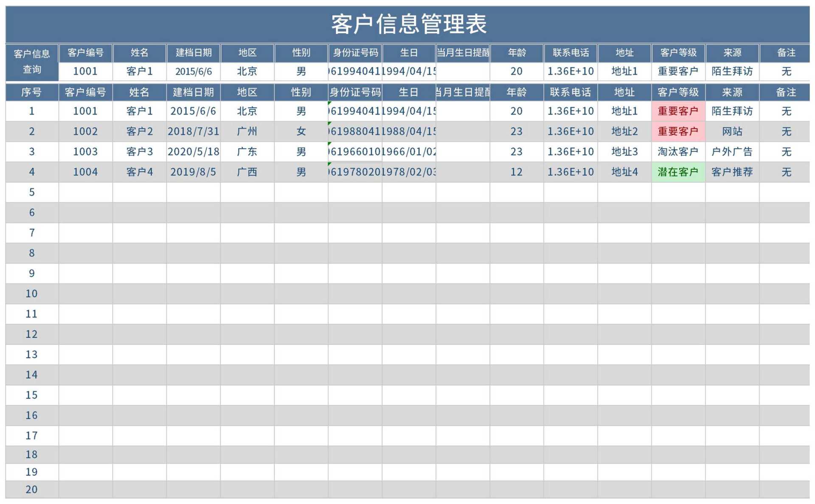This screenshot has height=504, width=815.
Task: Select the query input cell showing 1001
Action: 85,71
